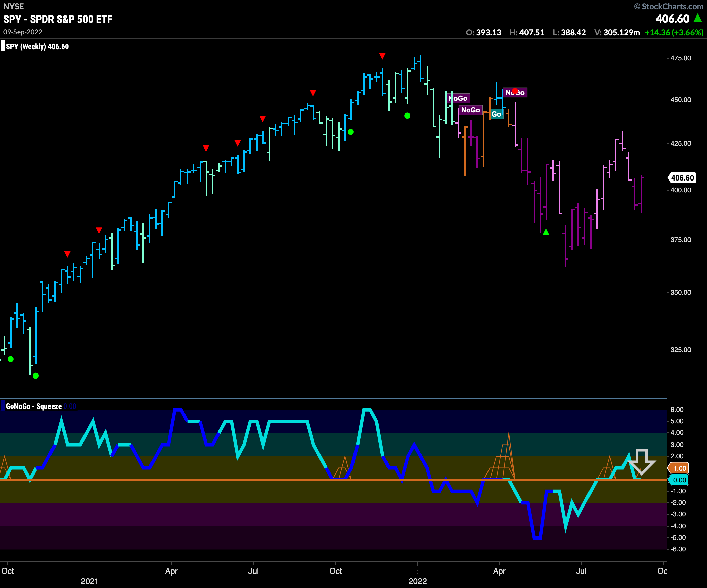
Task: Click the red triangle marker near the 375 level in late 2020
Action: click(x=99, y=230)
